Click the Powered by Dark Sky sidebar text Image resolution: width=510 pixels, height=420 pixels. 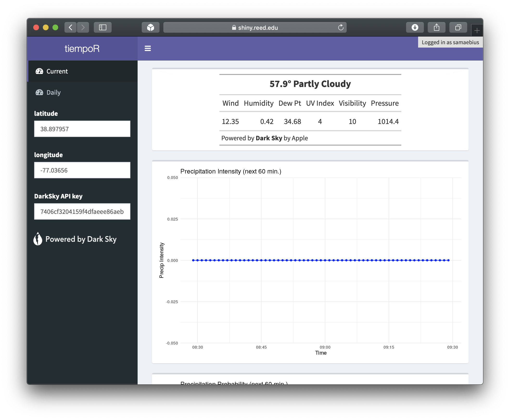(x=81, y=239)
